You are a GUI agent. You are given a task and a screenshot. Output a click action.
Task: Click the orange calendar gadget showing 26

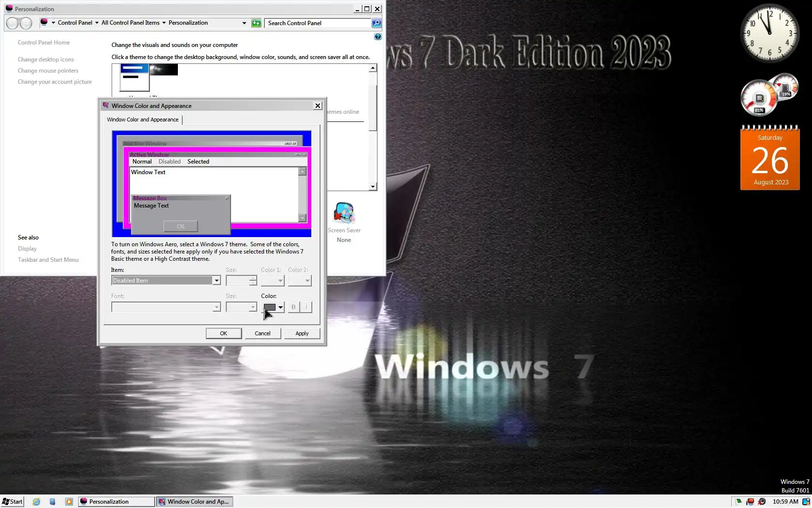click(770, 158)
